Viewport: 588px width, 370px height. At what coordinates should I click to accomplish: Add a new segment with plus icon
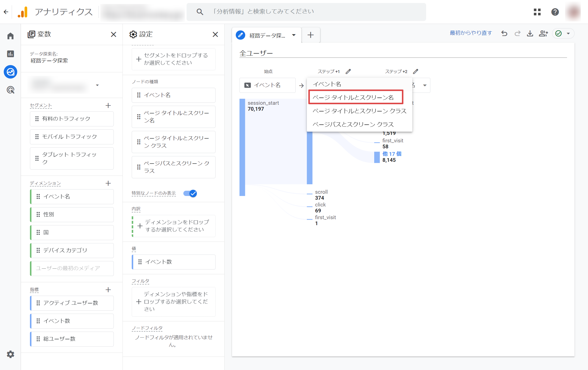108,105
